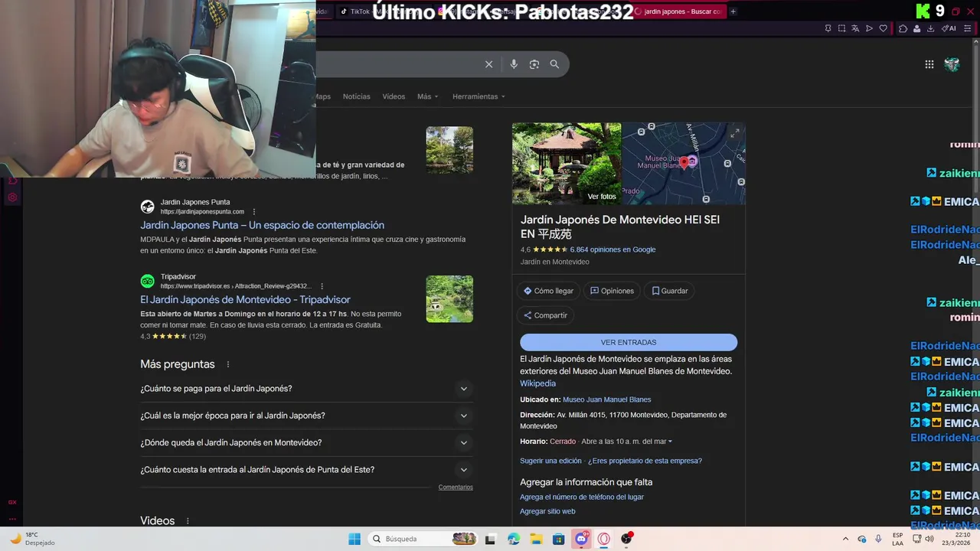Switch to Maps search tab
This screenshot has width=980, height=551.
pyautogui.click(x=324, y=96)
